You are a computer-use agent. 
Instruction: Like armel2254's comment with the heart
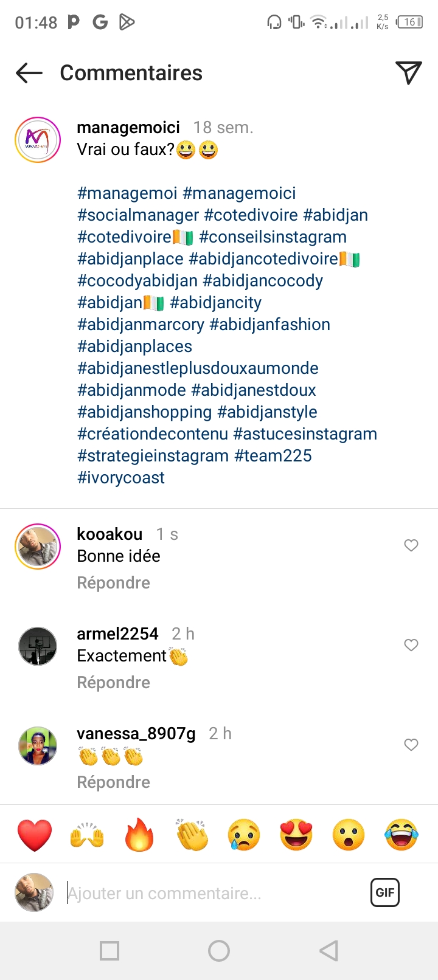[411, 645]
